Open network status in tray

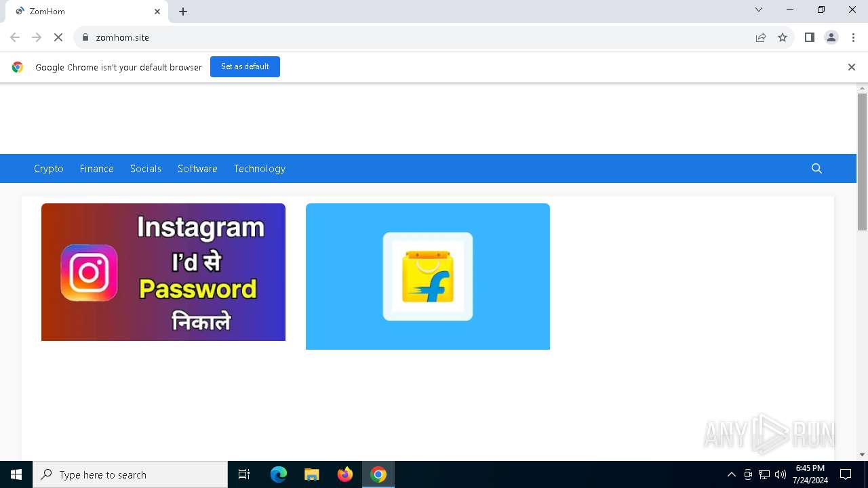click(764, 474)
